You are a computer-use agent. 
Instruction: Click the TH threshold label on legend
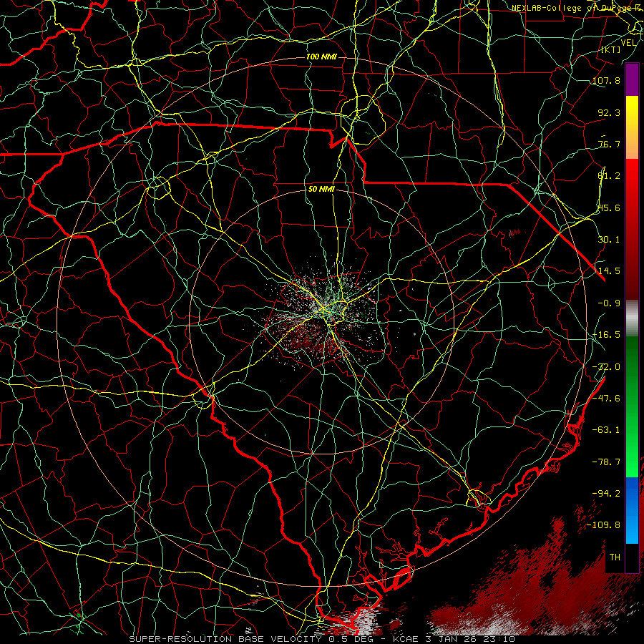[615, 557]
